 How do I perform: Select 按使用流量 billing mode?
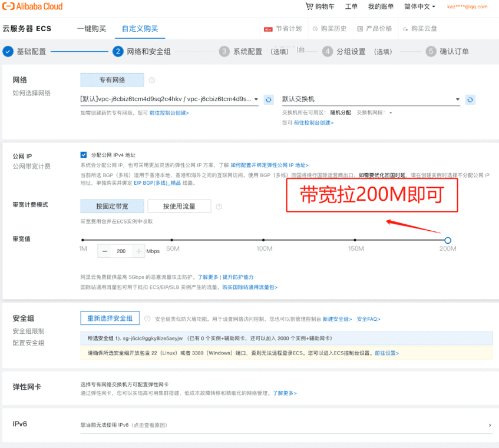coord(179,207)
